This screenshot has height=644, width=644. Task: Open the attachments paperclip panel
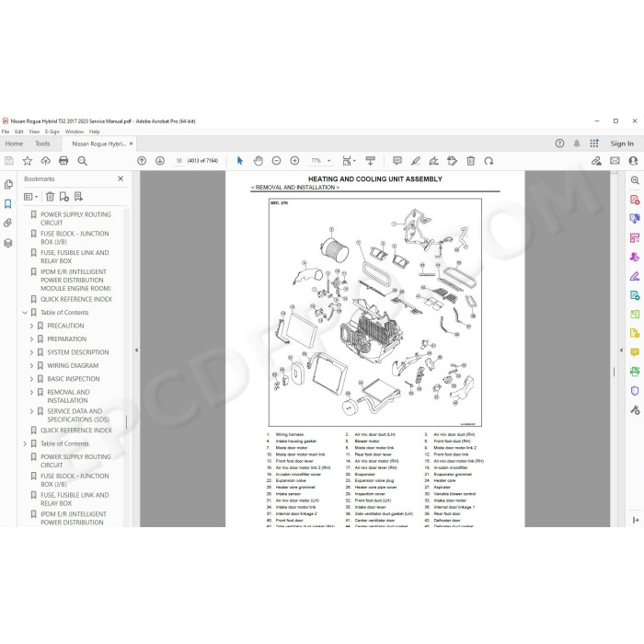click(8, 223)
